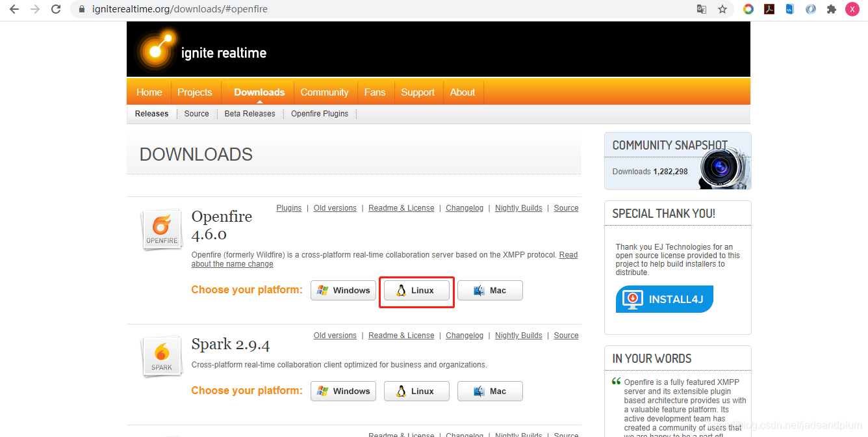Open the Fans menu item
Screen dimensions: 868x437
(x=375, y=92)
